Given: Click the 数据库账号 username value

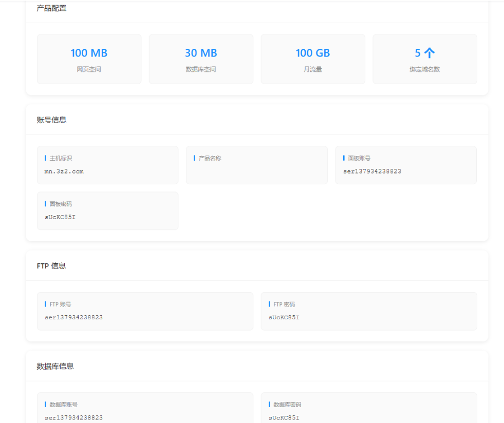Looking at the screenshot, I should [x=73, y=417].
